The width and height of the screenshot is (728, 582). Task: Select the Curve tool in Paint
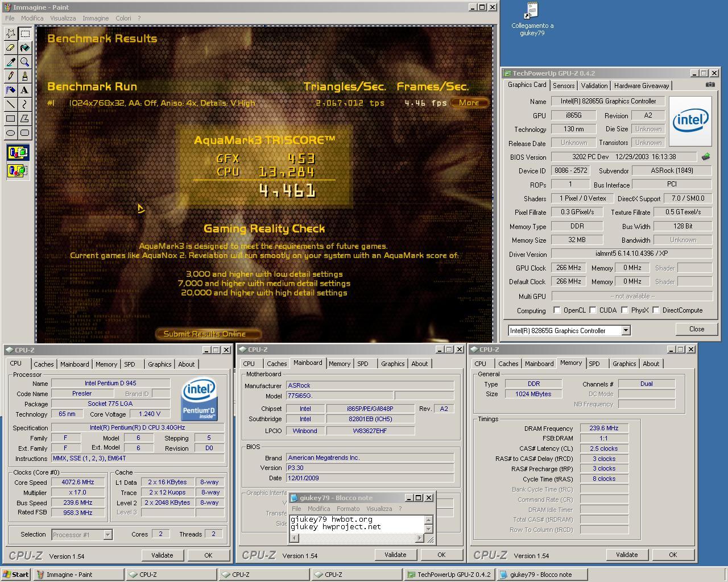point(25,105)
